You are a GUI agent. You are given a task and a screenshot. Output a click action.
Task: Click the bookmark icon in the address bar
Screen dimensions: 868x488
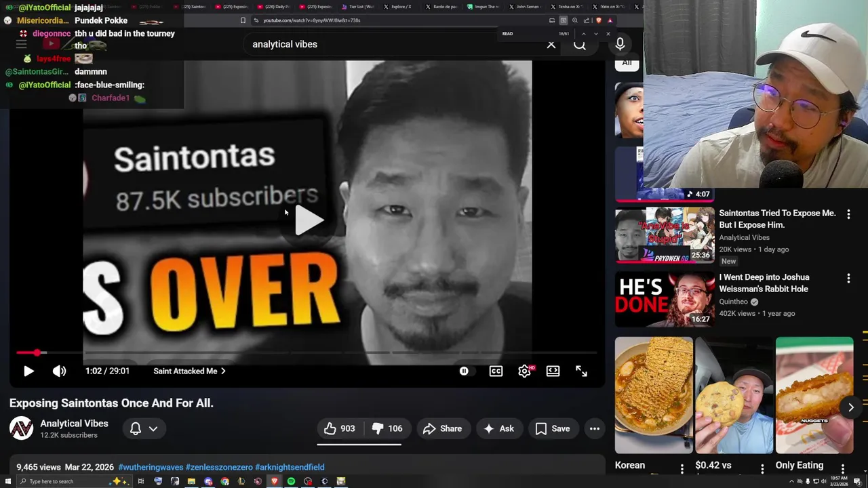[x=243, y=20]
